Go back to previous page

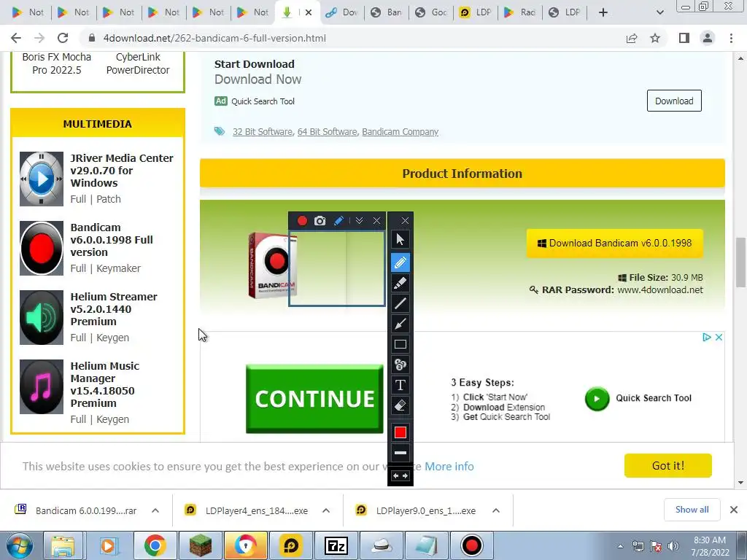coord(16,38)
